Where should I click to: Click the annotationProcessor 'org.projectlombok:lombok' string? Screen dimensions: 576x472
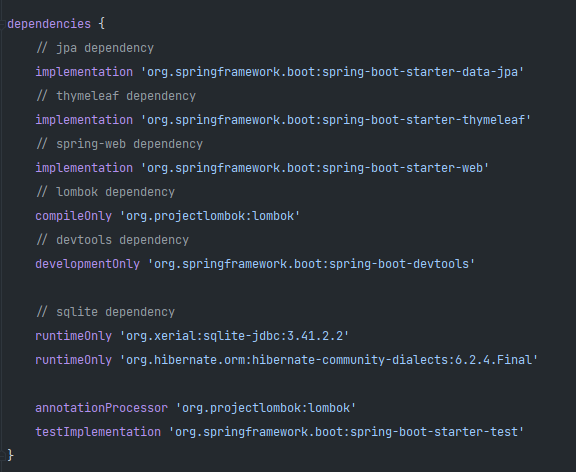266,408
